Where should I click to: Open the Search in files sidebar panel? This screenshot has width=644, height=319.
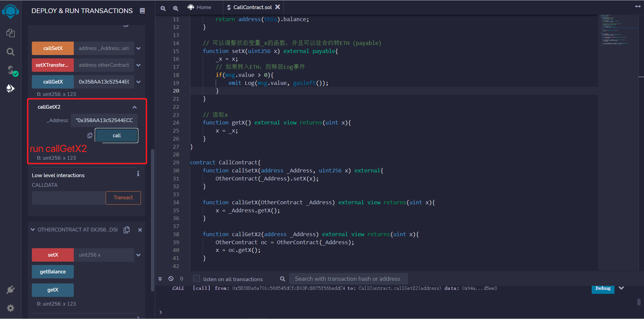click(x=10, y=52)
